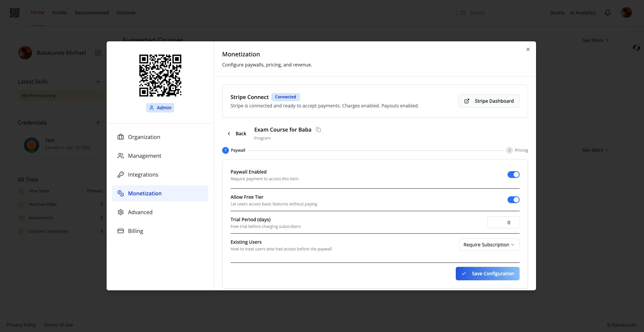Viewport: 644px width, 332px height.
Task: Select Organization in the settings sidebar
Action: (160, 137)
